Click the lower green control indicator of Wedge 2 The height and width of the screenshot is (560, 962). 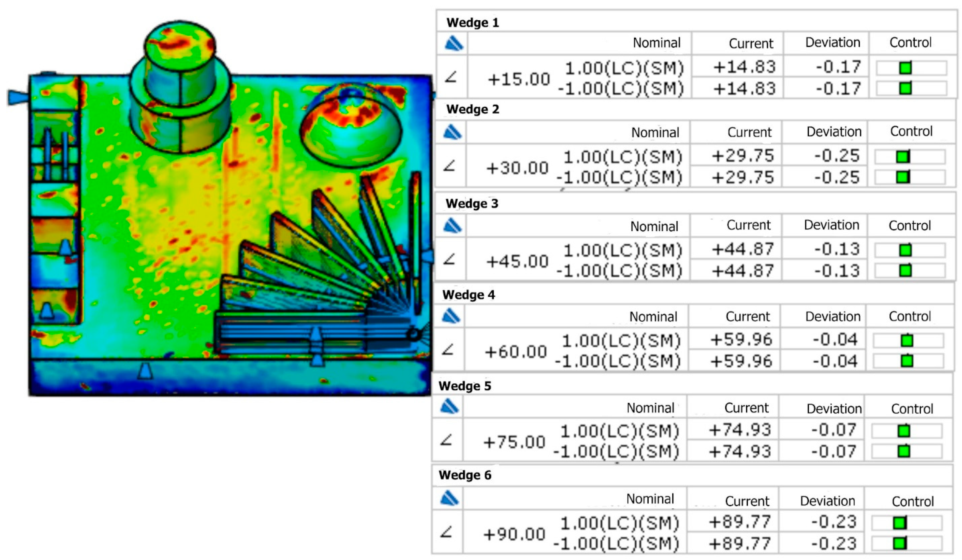click(903, 177)
